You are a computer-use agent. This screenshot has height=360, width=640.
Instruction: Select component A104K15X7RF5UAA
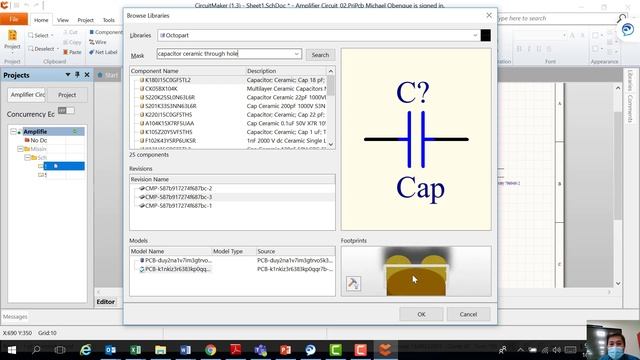169,123
